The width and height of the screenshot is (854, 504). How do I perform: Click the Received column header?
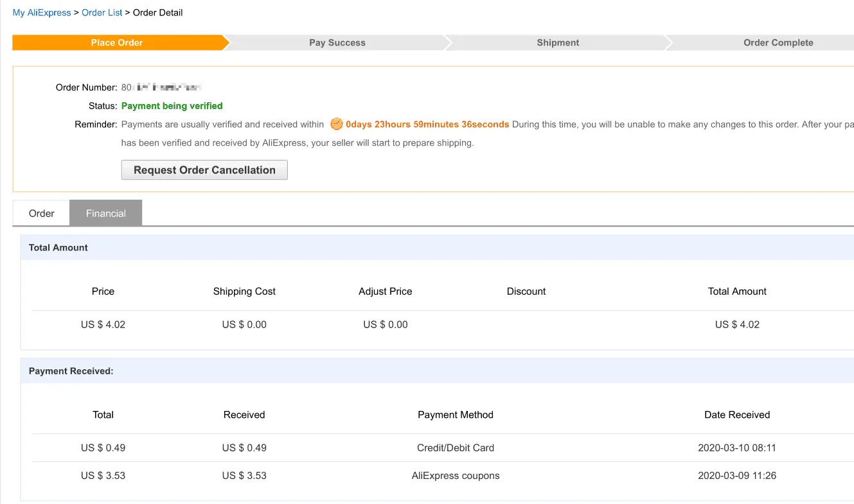coord(244,415)
